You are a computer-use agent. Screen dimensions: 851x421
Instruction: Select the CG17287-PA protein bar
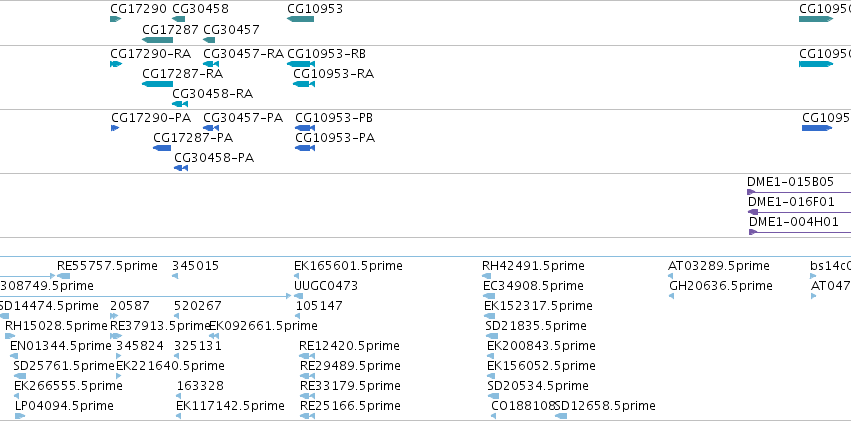[162, 148]
